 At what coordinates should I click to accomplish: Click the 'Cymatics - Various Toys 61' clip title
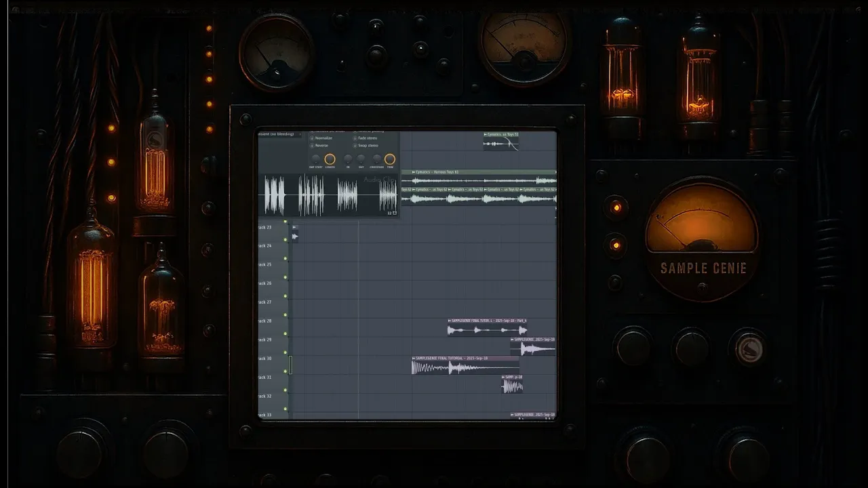438,172
